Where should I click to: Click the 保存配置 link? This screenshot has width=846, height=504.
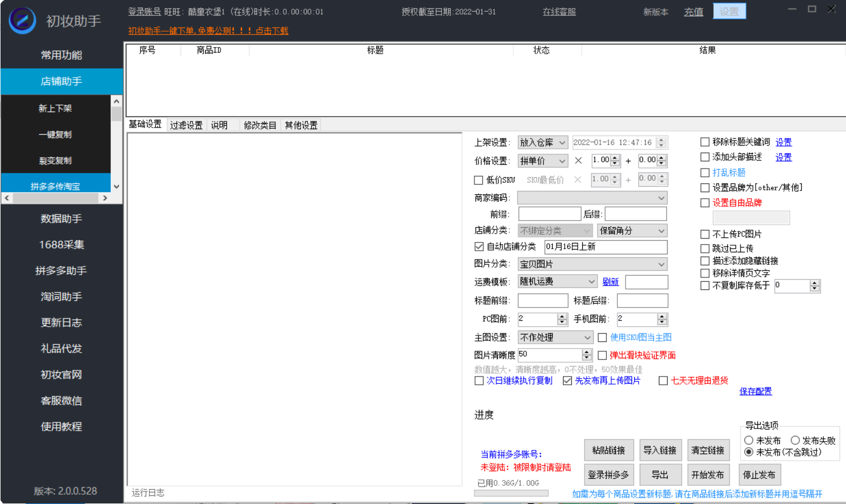[x=755, y=391]
